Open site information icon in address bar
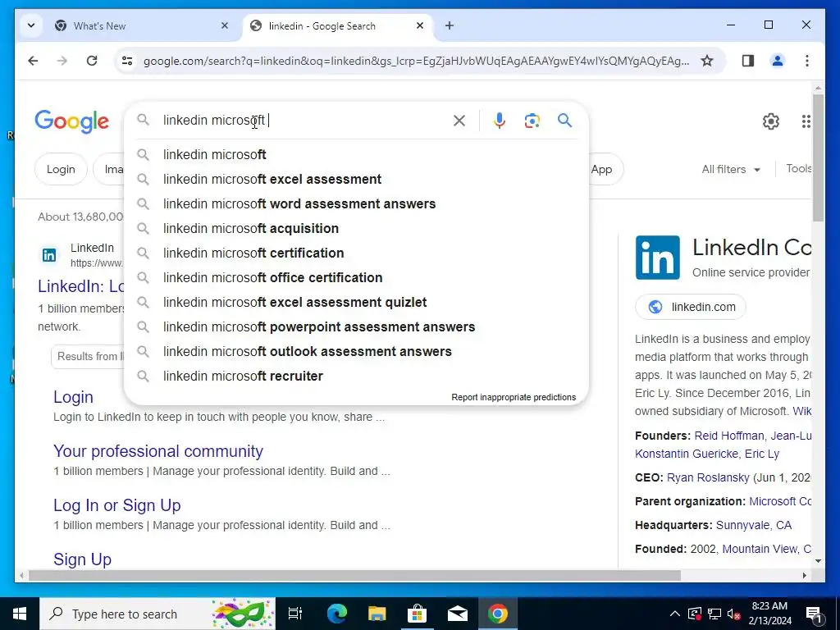The image size is (840, 630). pyautogui.click(x=127, y=61)
